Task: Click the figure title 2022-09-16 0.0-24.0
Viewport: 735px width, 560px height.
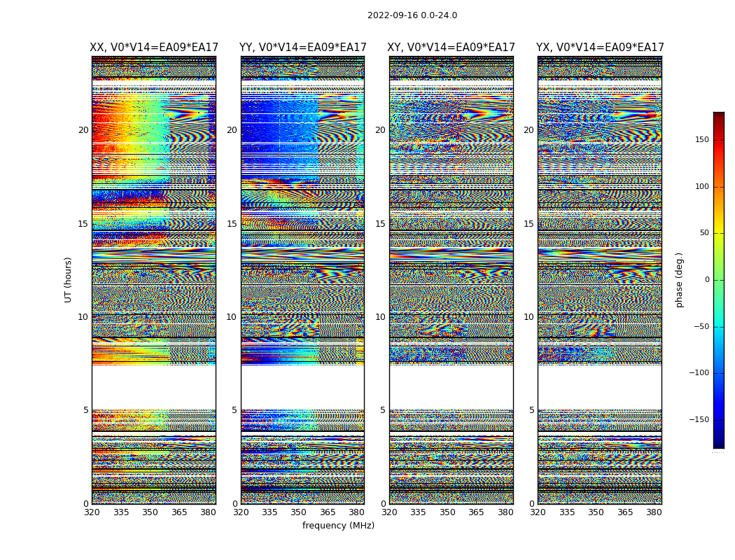Action: coord(412,15)
